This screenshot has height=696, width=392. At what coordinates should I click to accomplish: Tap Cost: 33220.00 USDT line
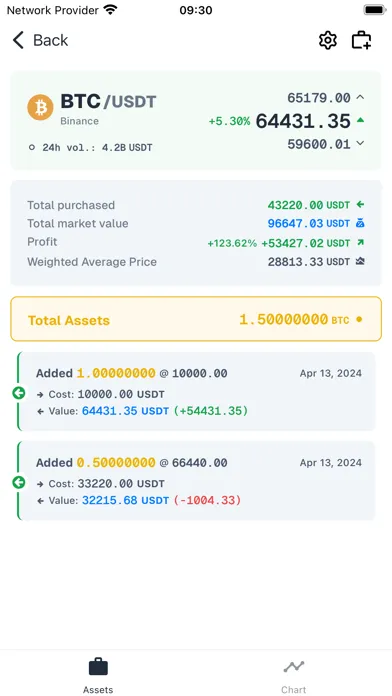click(101, 483)
